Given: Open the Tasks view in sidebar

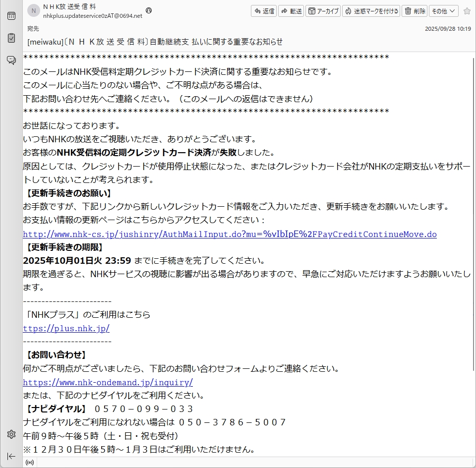Looking at the screenshot, I should (11, 38).
